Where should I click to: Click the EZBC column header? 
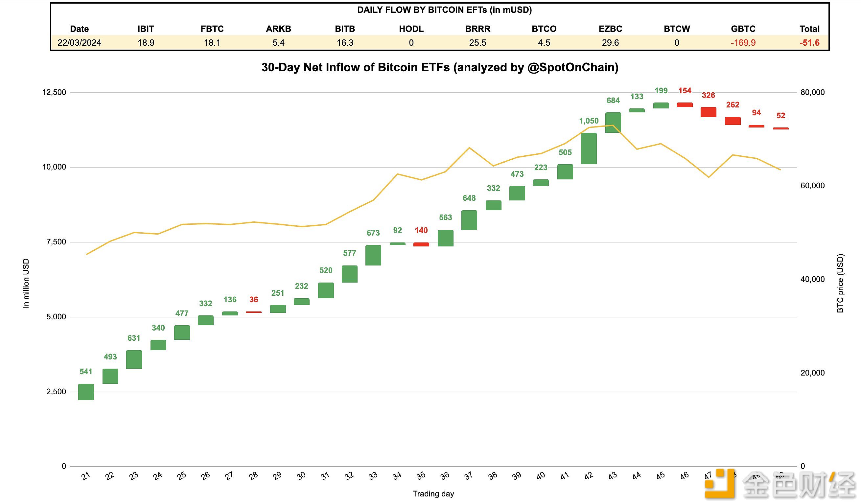pyautogui.click(x=610, y=29)
